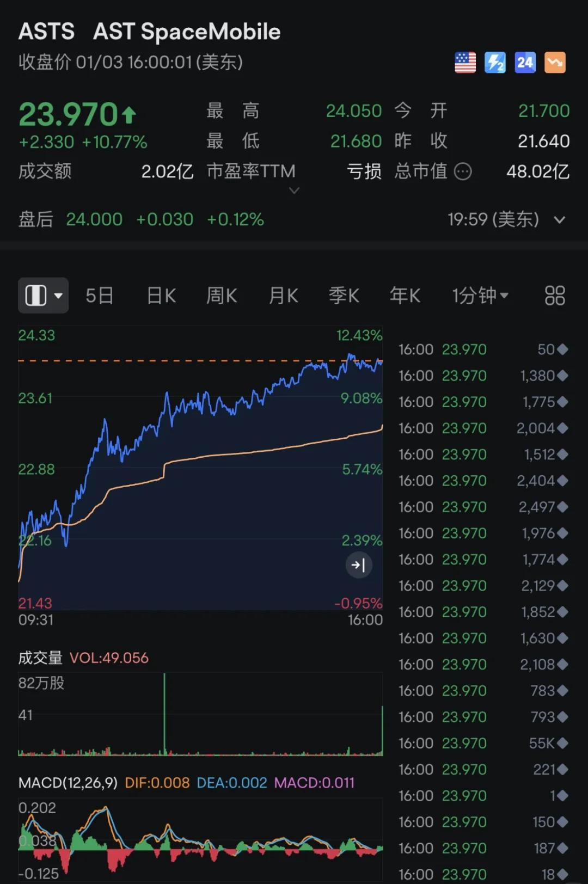
Task: Tap the trade row with volume 2,108
Action: point(483,665)
